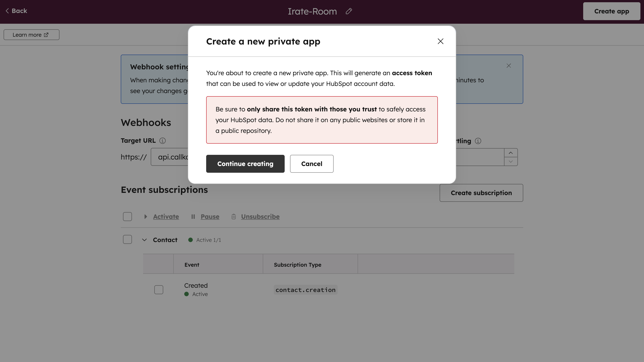Image resolution: width=644 pixels, height=362 pixels.
Task: Open the Target URL info tooltip
Action: point(163,141)
